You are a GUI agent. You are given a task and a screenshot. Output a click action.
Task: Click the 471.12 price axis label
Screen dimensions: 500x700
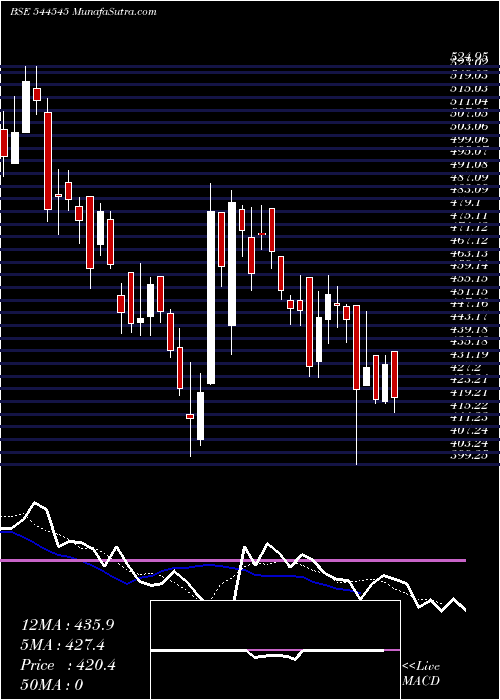click(x=468, y=228)
